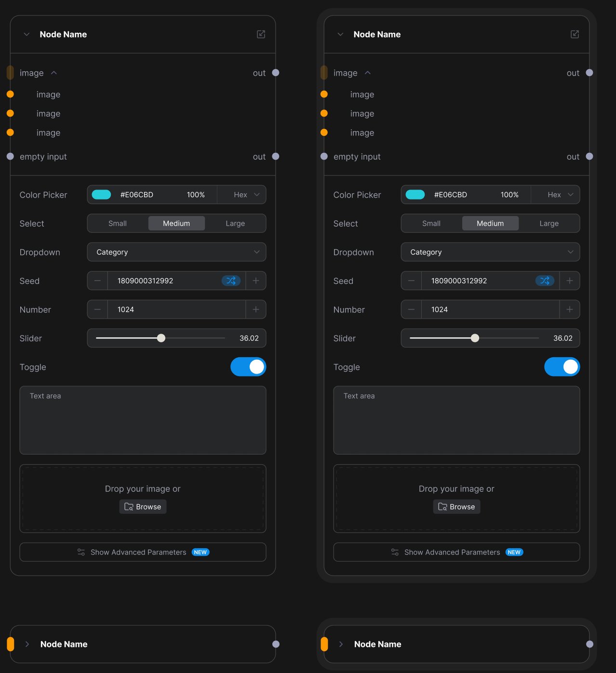The height and width of the screenshot is (673, 616).
Task: Click grouped image input pill on selected node
Action: click(x=324, y=73)
